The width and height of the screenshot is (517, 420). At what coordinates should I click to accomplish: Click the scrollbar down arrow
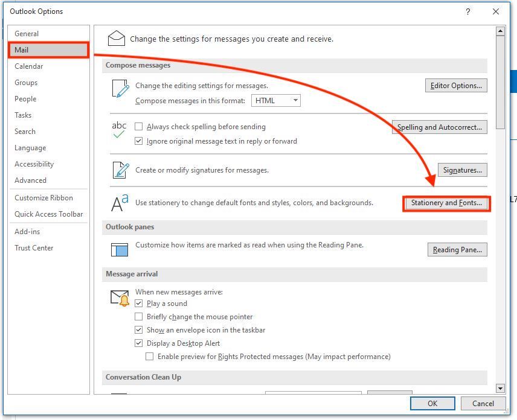pos(500,389)
